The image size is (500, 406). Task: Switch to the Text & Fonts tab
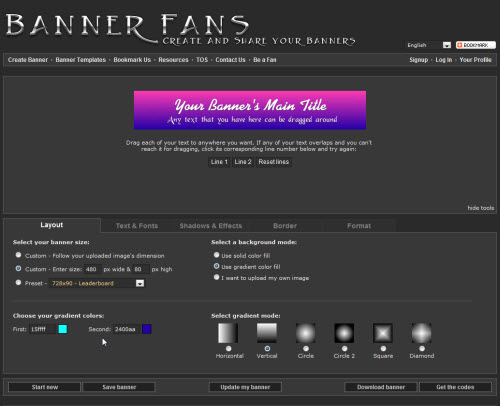(x=137, y=226)
